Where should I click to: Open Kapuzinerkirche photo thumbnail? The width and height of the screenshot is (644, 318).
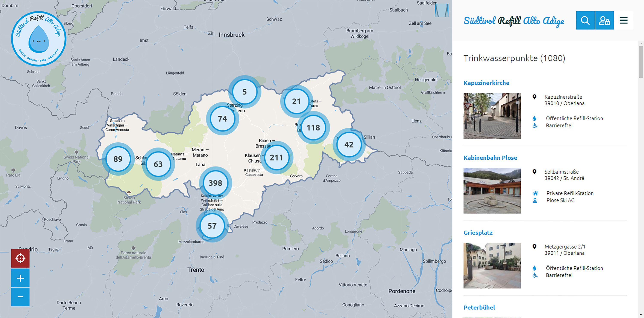(x=492, y=116)
